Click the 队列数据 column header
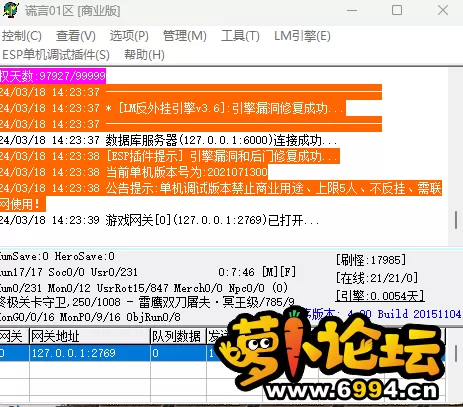 click(x=178, y=336)
